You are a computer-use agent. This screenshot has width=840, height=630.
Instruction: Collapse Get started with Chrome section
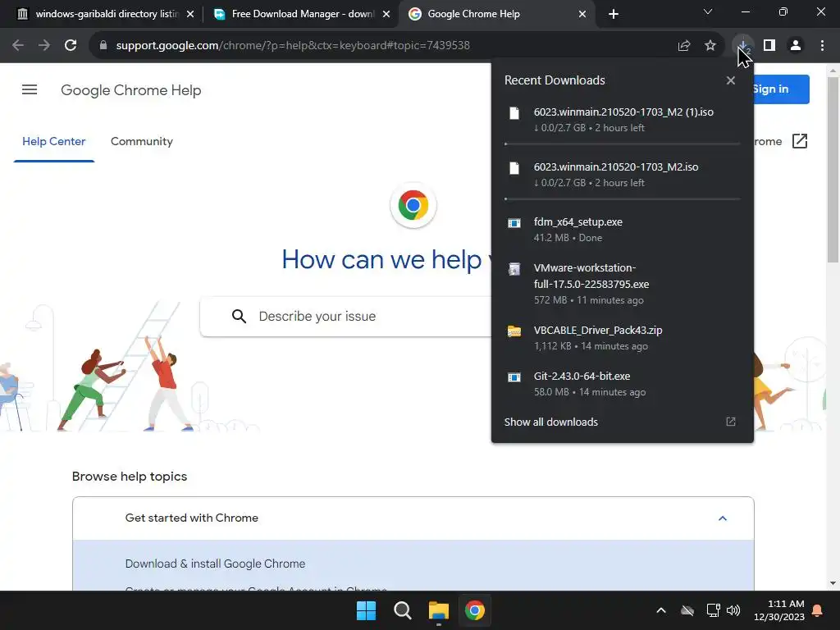pos(722,518)
